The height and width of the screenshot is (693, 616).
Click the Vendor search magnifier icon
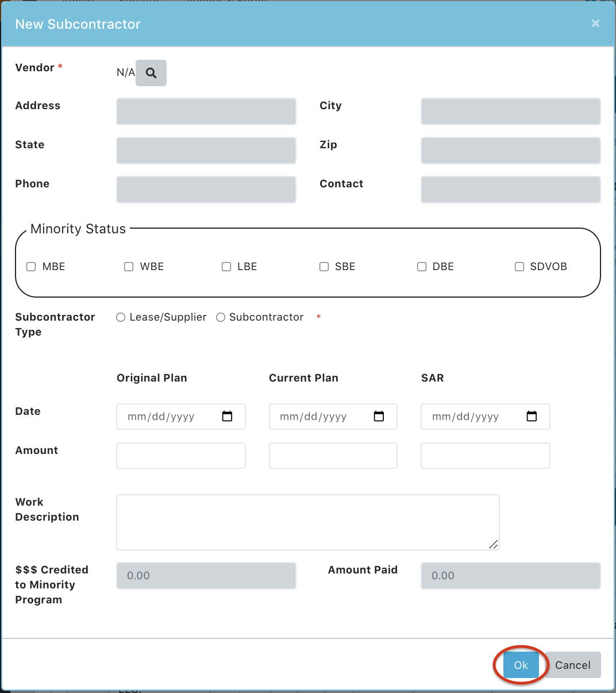[x=151, y=73]
